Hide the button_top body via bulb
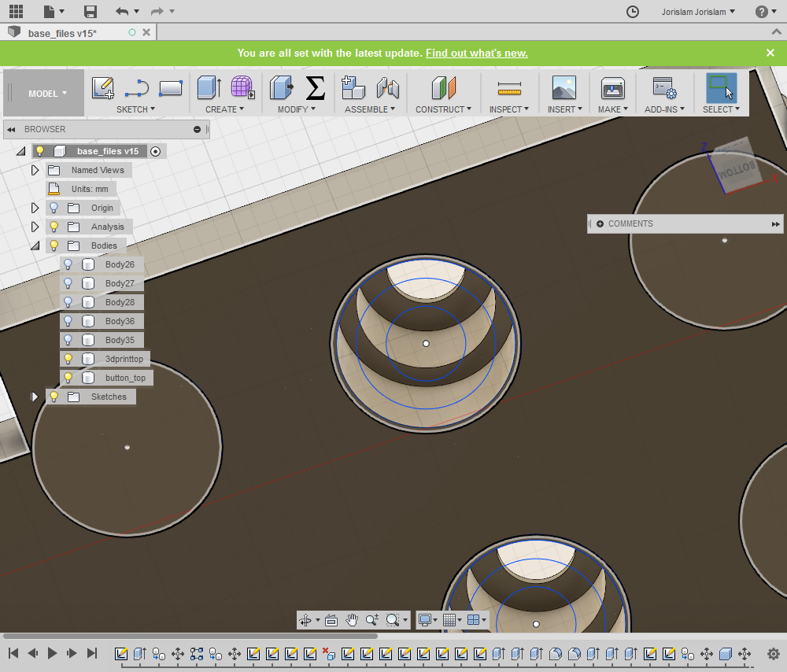 (x=68, y=378)
